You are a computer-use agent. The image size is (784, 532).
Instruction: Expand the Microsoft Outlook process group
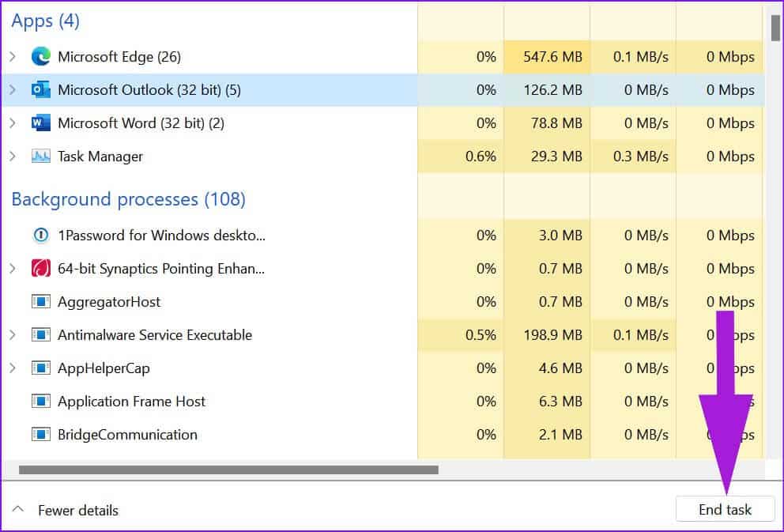tap(13, 90)
